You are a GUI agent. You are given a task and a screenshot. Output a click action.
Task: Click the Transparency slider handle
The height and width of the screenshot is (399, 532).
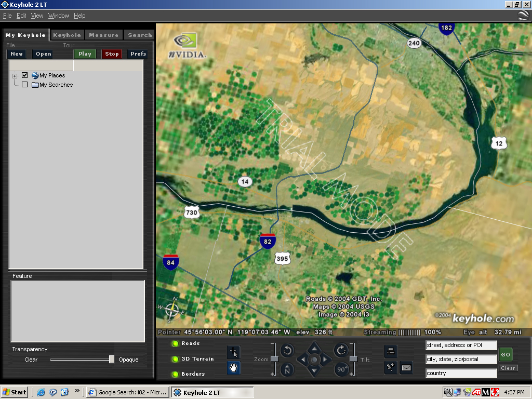pyautogui.click(x=112, y=360)
